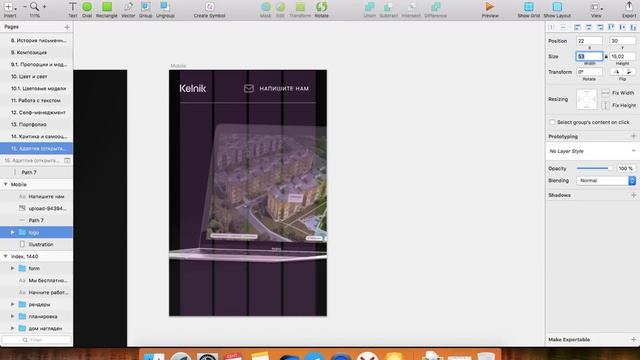Flip the layer horizontally
The height and width of the screenshot is (360, 640).
[x=616, y=72]
